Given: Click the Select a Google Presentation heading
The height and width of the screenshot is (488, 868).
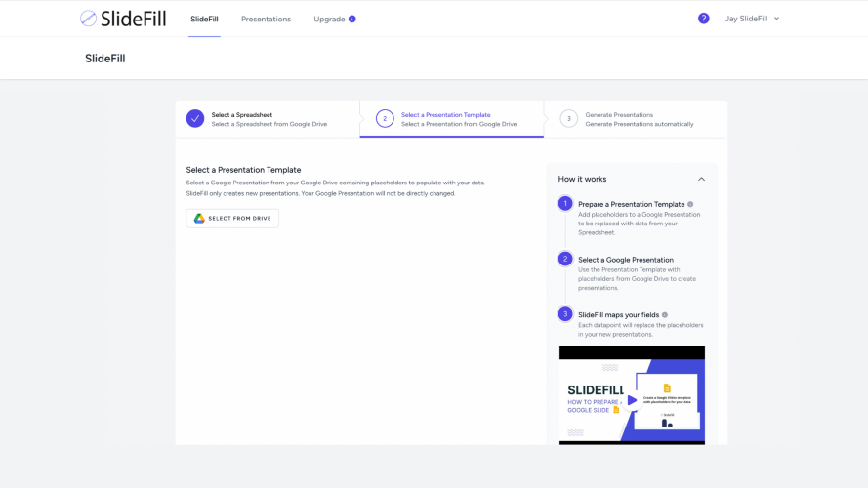Looking at the screenshot, I should [x=626, y=260].
